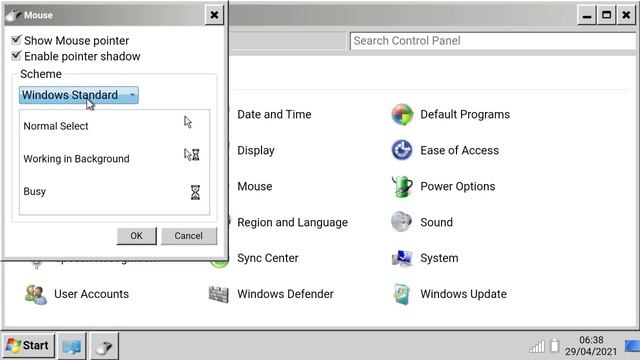Cancel the Mouse dialog

point(189,236)
